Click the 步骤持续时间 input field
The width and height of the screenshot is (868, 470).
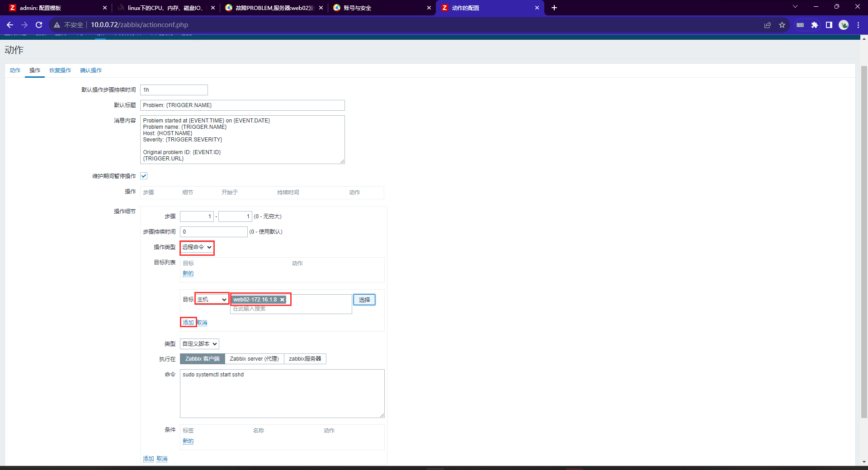[214, 232]
